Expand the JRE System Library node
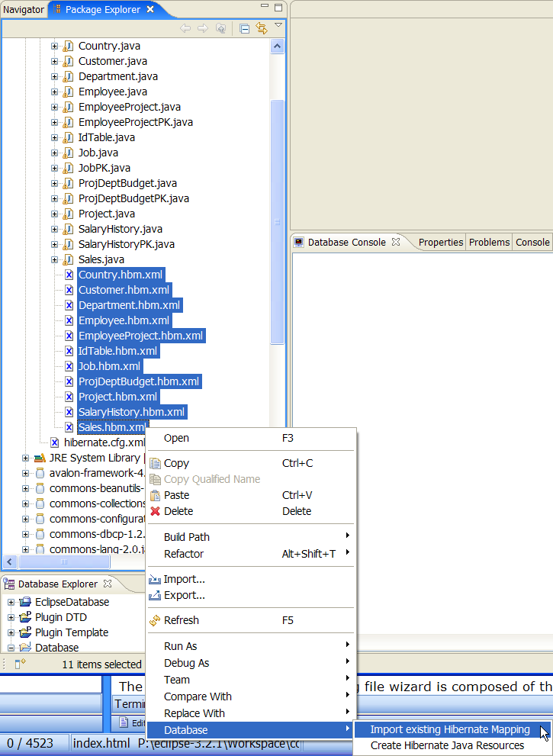Screen dimensions: 553x756 coord(26,458)
